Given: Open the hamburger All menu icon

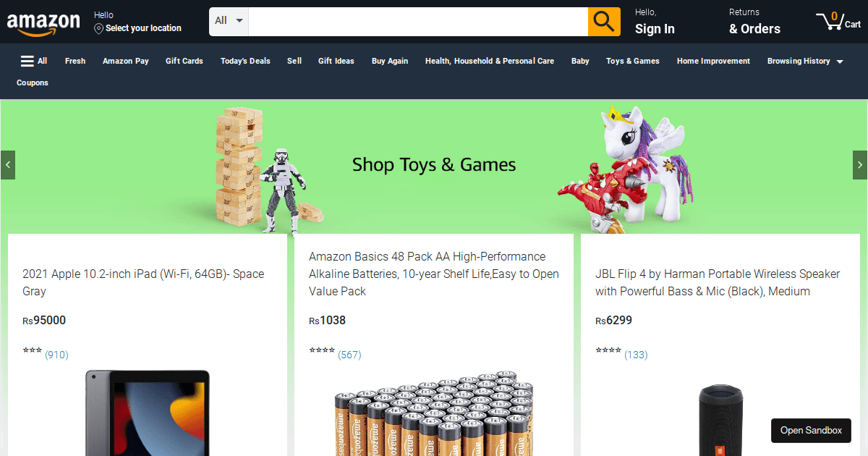Looking at the screenshot, I should click(27, 61).
